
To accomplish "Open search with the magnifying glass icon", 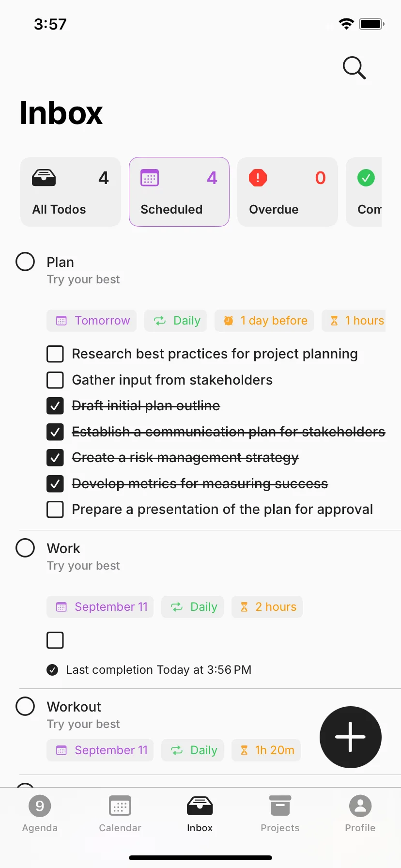I will (x=354, y=68).
